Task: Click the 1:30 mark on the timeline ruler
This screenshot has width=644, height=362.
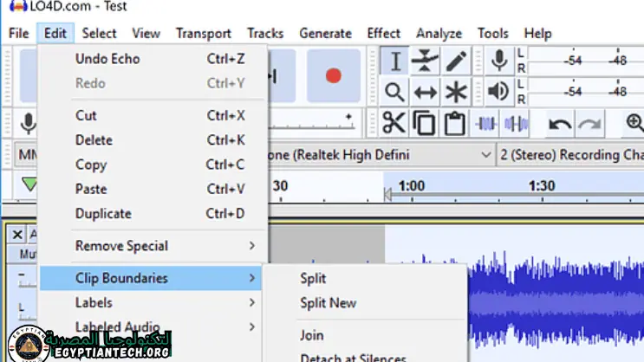Action: [x=542, y=186]
